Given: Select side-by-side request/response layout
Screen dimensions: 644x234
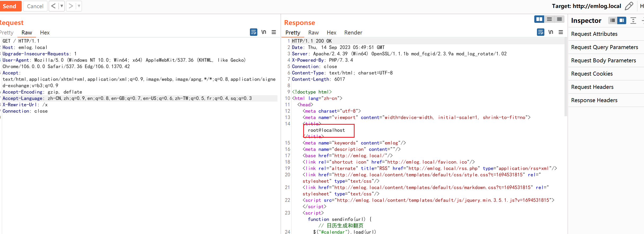Looking at the screenshot, I should point(539,19).
